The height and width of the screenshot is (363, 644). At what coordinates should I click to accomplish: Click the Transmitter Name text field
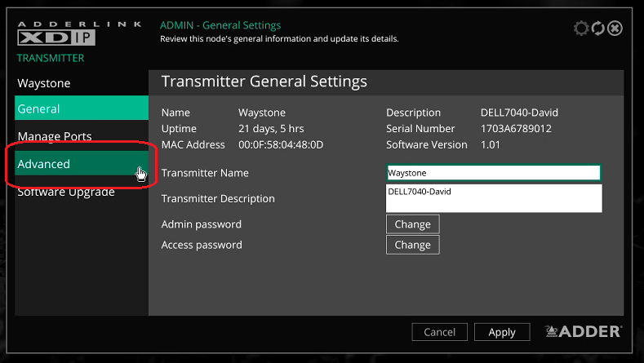493,173
